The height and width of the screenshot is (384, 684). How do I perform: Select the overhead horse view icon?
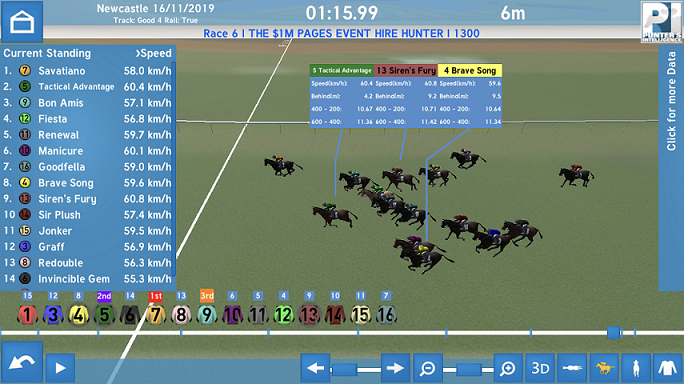click(572, 368)
